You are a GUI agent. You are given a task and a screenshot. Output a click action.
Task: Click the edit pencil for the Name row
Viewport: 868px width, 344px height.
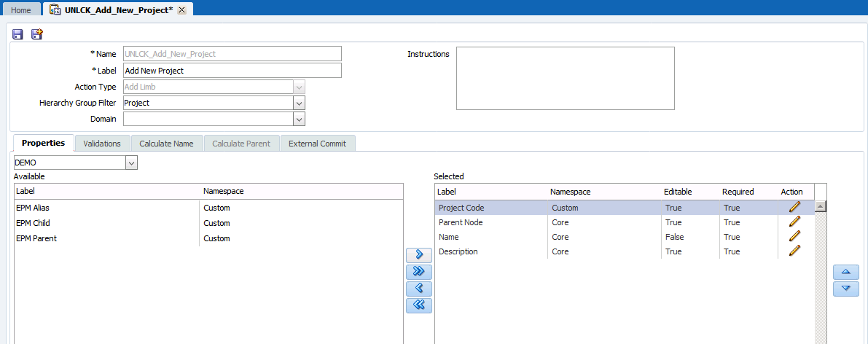coord(794,236)
